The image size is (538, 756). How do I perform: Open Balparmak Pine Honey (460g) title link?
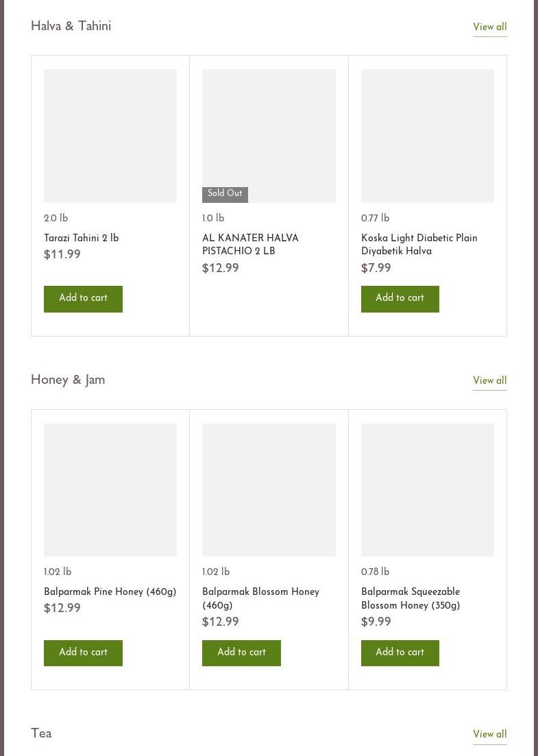[x=110, y=592]
